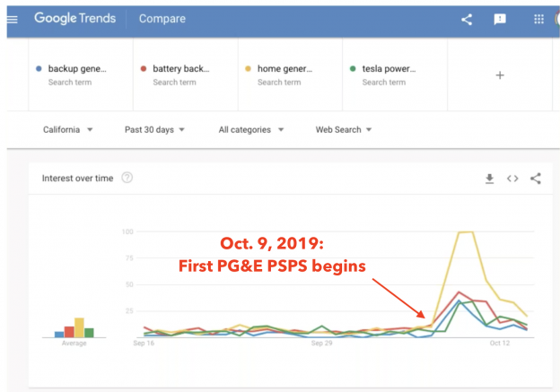Click the blue dot of backup generator
This screenshot has width=560, height=392.
pos(39,68)
